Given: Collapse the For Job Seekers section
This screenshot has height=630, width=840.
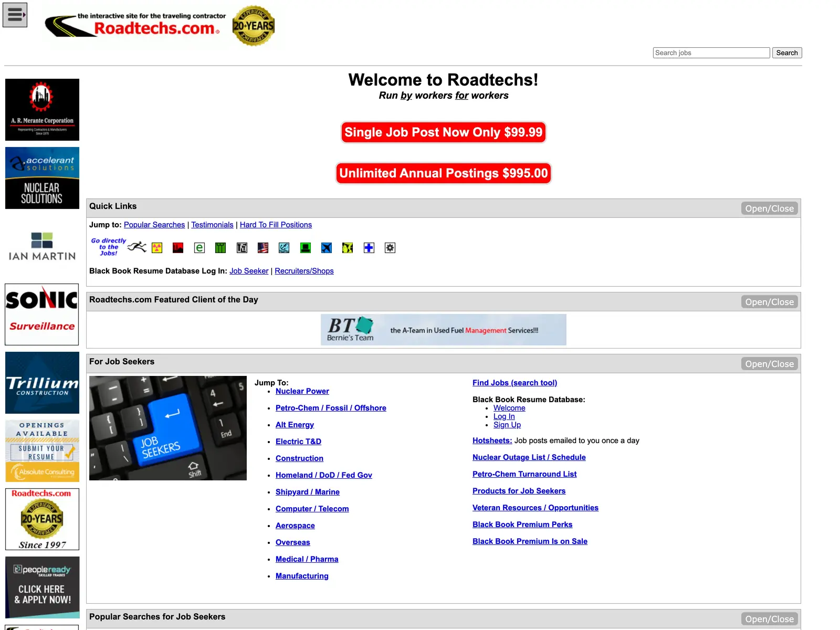Looking at the screenshot, I should [x=770, y=364].
